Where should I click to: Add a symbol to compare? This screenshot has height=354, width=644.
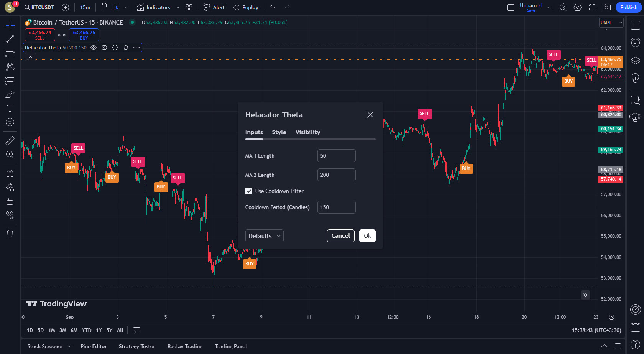[x=66, y=7]
